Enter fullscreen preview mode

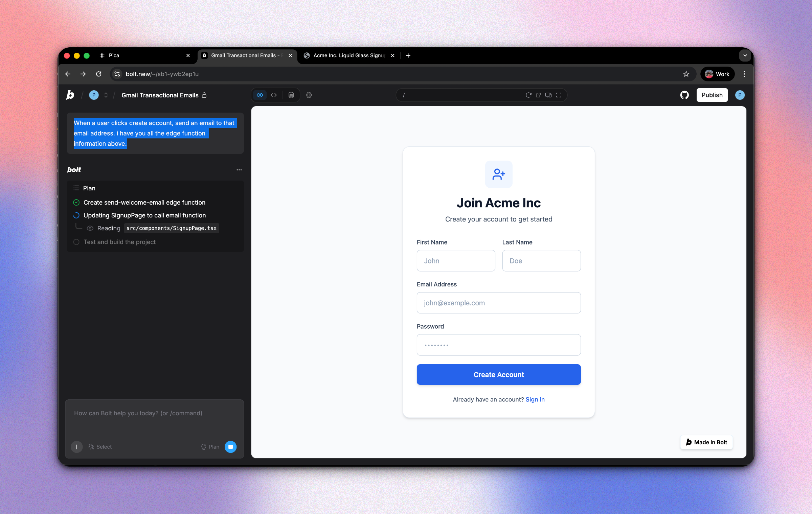pos(558,95)
